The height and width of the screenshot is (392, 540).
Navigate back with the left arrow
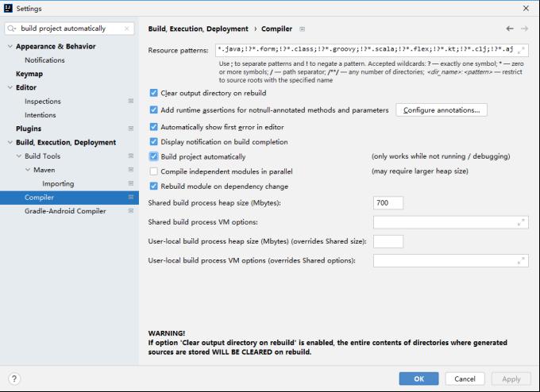tap(510, 29)
